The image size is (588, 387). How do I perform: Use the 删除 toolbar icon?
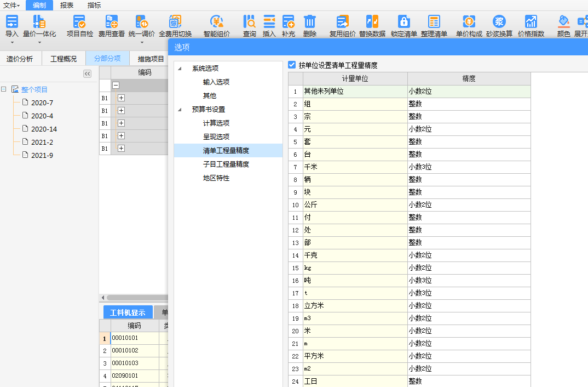tap(310, 26)
